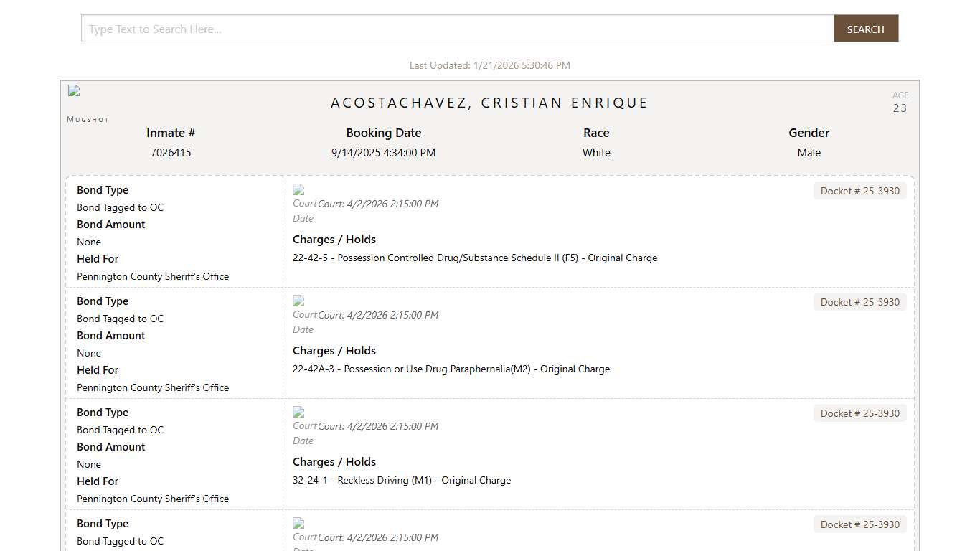This screenshot has height=551, width=980.
Task: Click the booking date 9/14/2025 value
Action: [x=383, y=153]
